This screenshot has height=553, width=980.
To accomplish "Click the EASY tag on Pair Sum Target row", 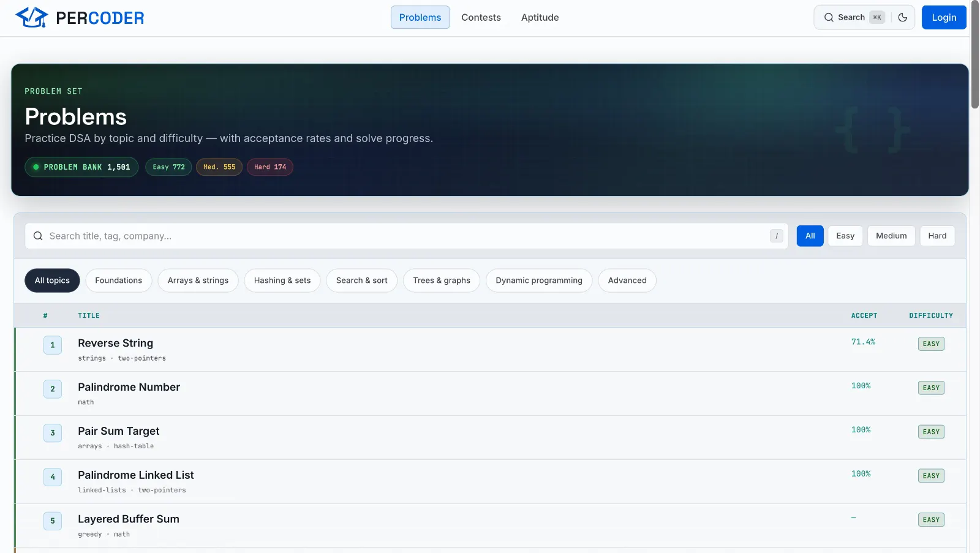I will tap(931, 432).
